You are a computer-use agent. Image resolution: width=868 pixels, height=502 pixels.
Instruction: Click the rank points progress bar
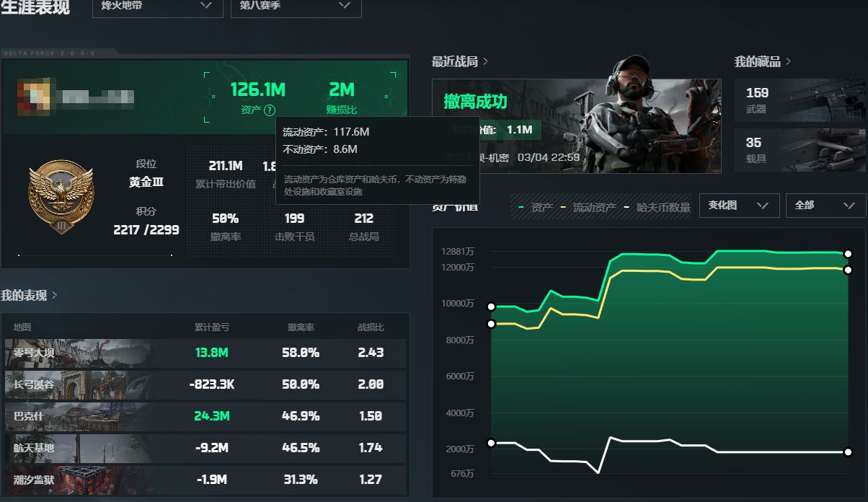tap(94, 255)
